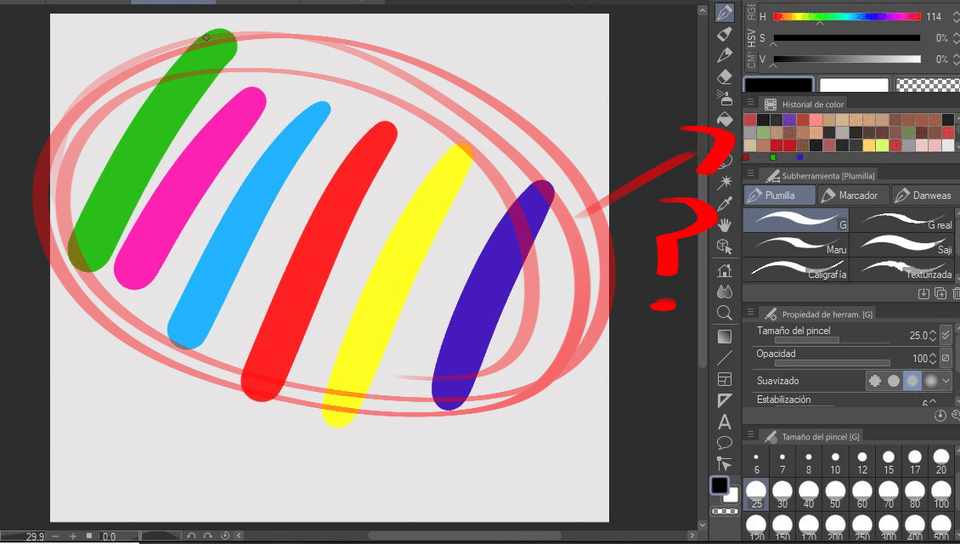Image resolution: width=960 pixels, height=544 pixels.
Task: Select the Brush tool icon
Action: pos(724,55)
